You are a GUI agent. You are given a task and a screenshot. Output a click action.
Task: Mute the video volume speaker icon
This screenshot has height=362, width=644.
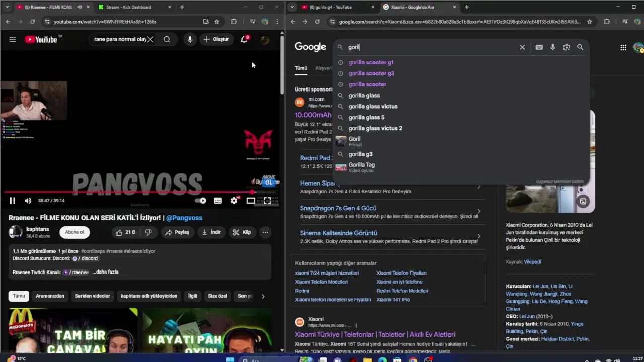(28, 201)
